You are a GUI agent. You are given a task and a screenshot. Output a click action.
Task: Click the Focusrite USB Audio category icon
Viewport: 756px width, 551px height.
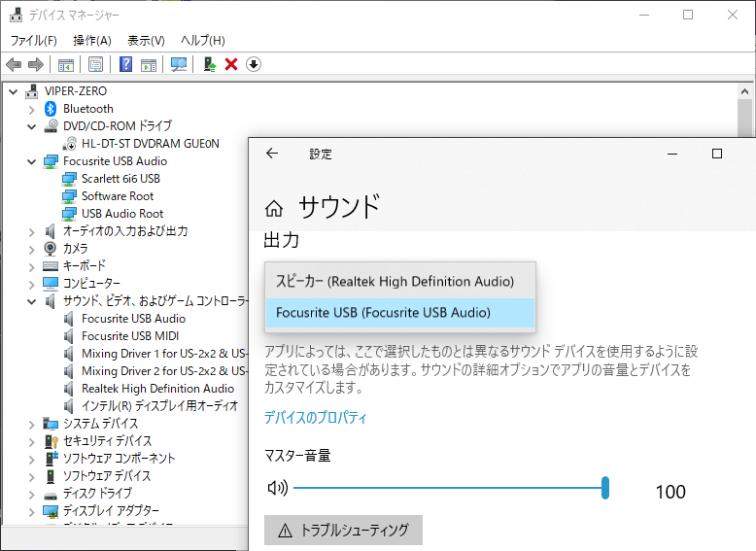51,161
